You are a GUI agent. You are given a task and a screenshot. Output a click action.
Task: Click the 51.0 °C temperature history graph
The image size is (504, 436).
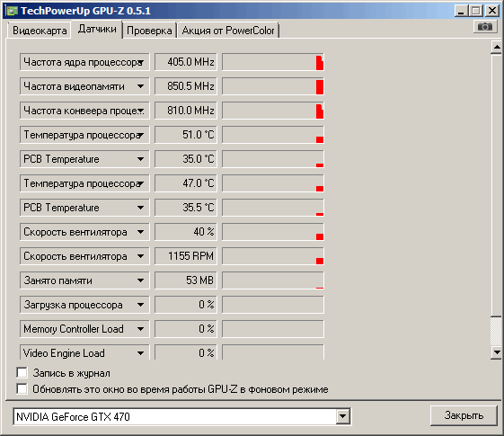pyautogui.click(x=273, y=135)
